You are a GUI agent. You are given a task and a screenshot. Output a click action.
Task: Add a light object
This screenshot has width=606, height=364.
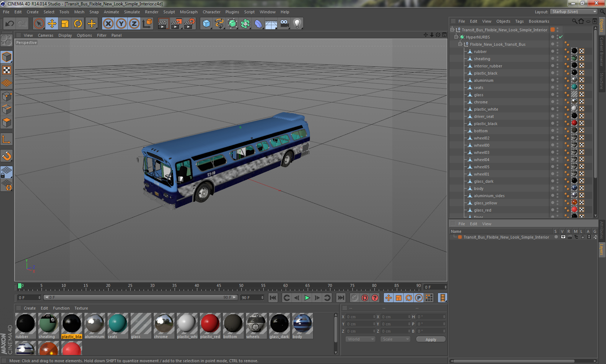pyautogui.click(x=297, y=24)
